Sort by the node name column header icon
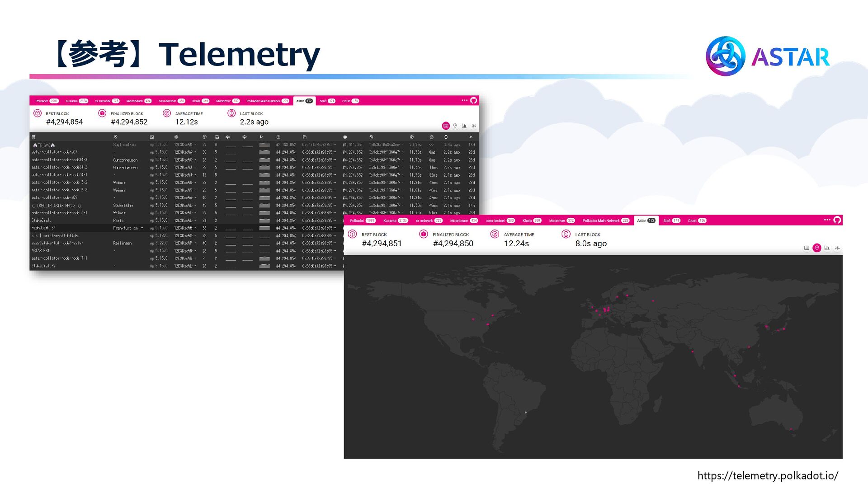This screenshot has width=868, height=488. [34, 137]
